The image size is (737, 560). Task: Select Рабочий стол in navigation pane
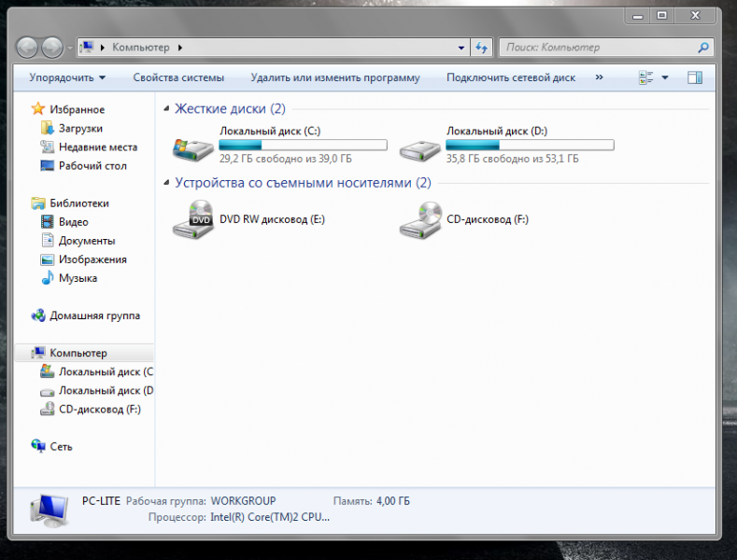[x=92, y=165]
